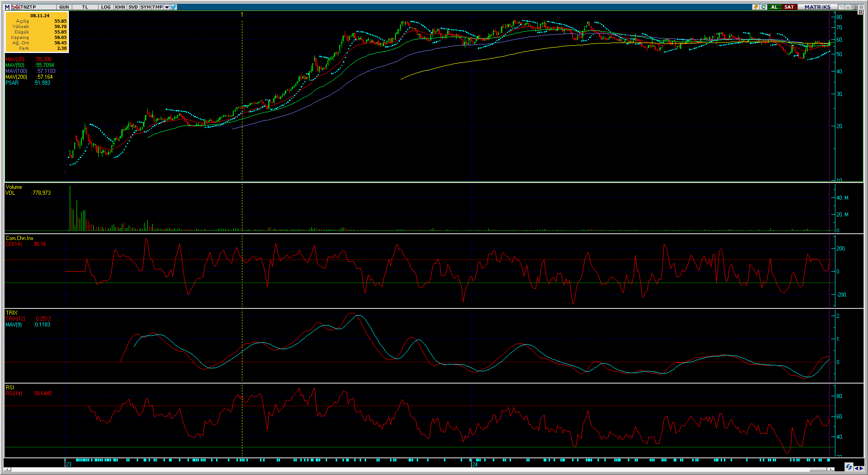Image resolution: width=868 pixels, height=475 pixels.
Task: Click the TRIX panel title
Action: [x=11, y=313]
